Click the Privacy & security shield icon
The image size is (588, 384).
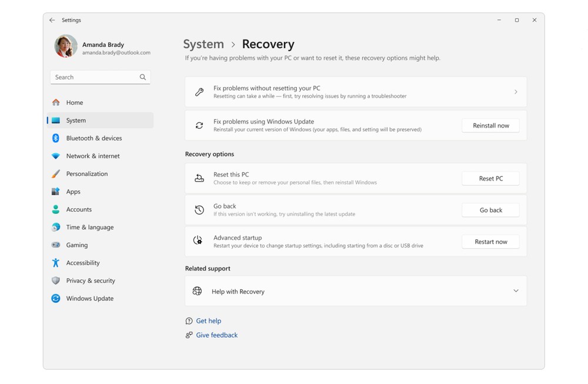click(x=56, y=281)
